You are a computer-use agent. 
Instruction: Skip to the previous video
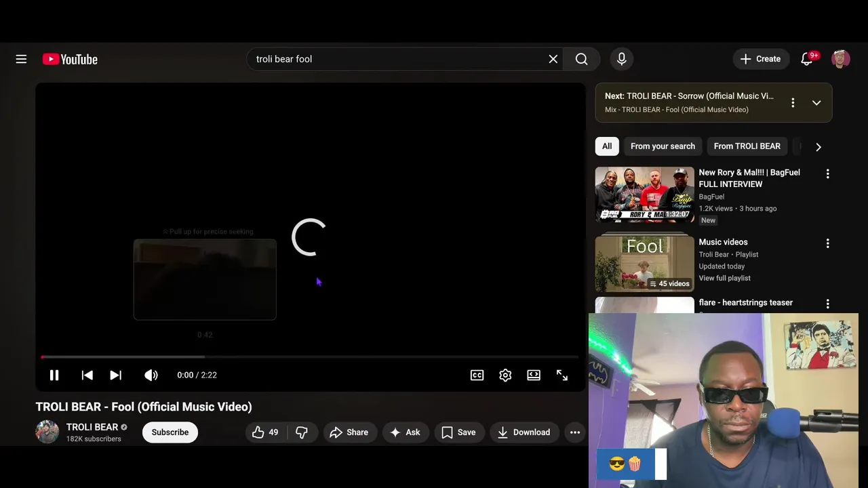[x=87, y=375]
